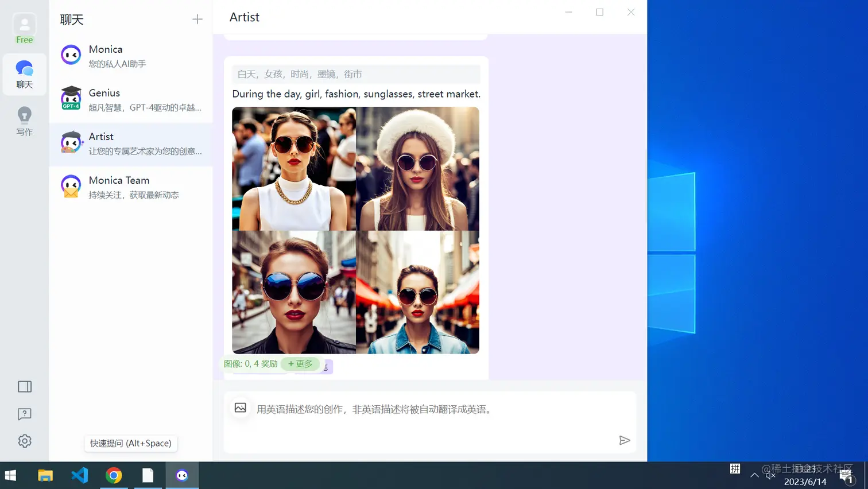Click the attach image icon in the message box
The height and width of the screenshot is (489, 868).
pyautogui.click(x=241, y=408)
